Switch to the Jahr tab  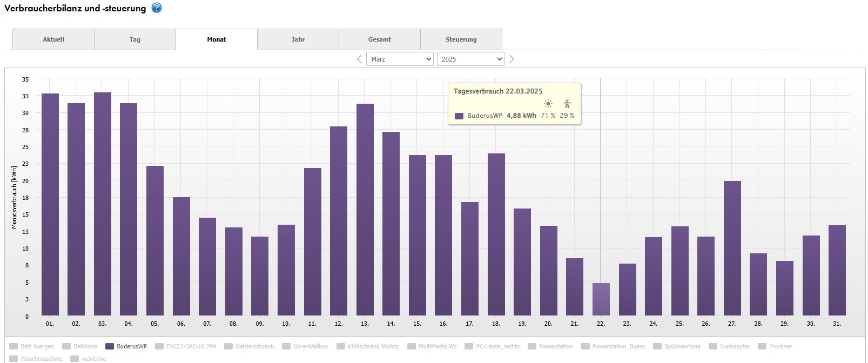tap(298, 39)
